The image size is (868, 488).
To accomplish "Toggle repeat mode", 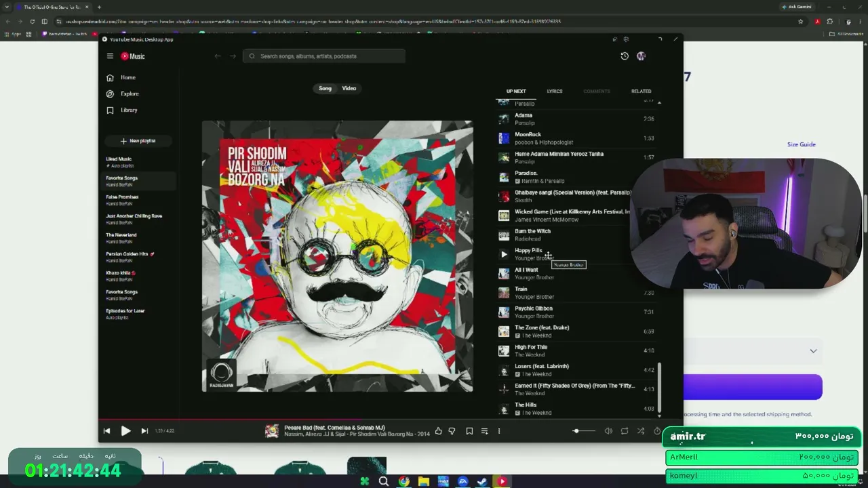I will [625, 431].
